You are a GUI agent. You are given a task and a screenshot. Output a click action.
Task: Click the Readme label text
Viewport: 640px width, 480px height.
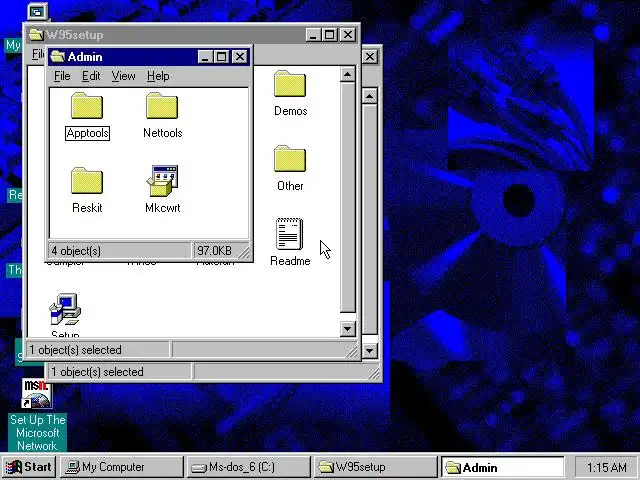290,261
